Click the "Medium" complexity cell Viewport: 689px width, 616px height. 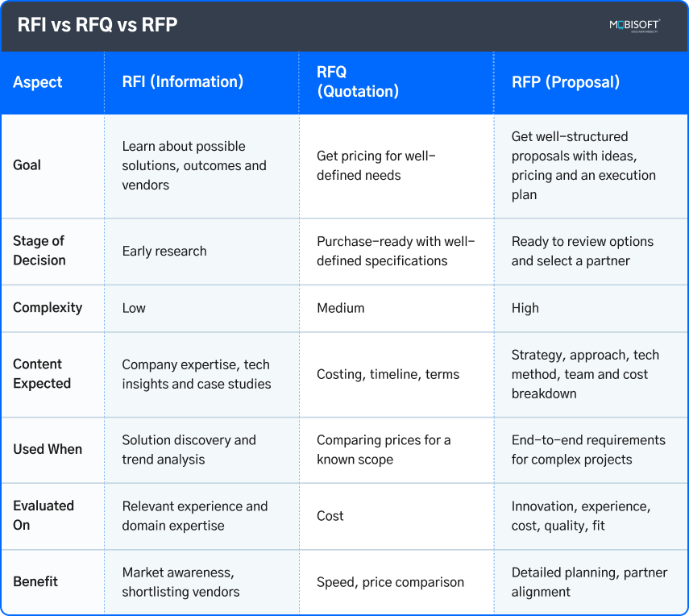(x=340, y=308)
